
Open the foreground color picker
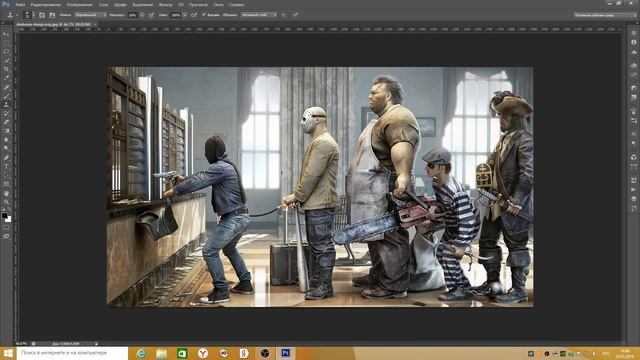coord(4,215)
